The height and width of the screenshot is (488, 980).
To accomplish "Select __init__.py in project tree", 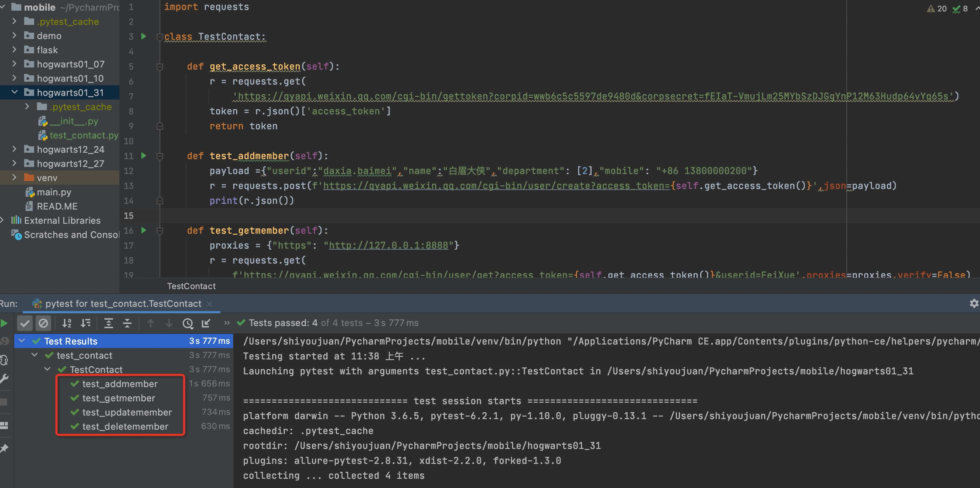I will pos(69,121).
